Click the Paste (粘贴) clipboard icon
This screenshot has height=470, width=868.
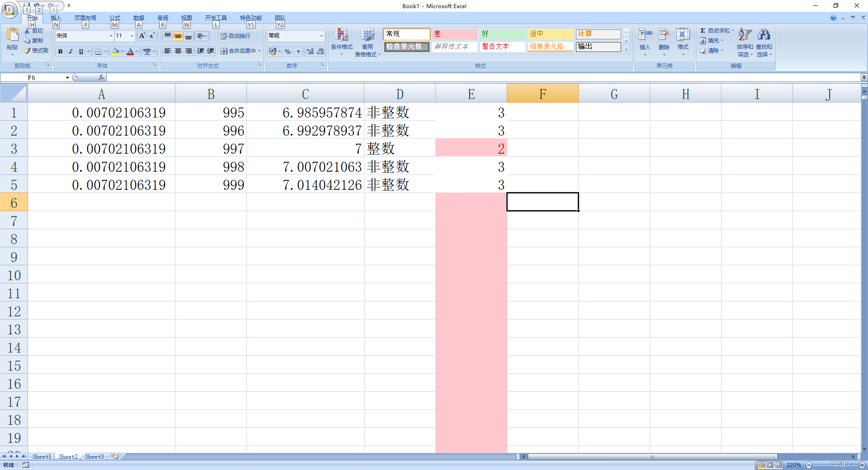[12, 35]
